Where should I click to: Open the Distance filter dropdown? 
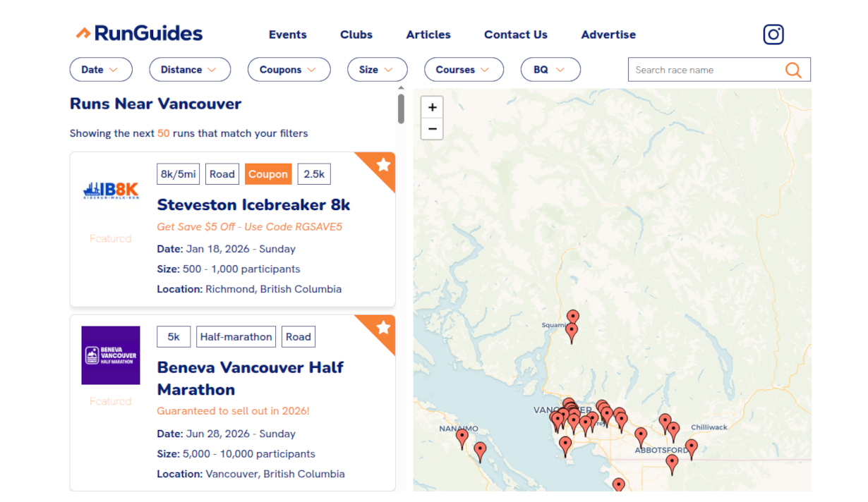point(190,70)
